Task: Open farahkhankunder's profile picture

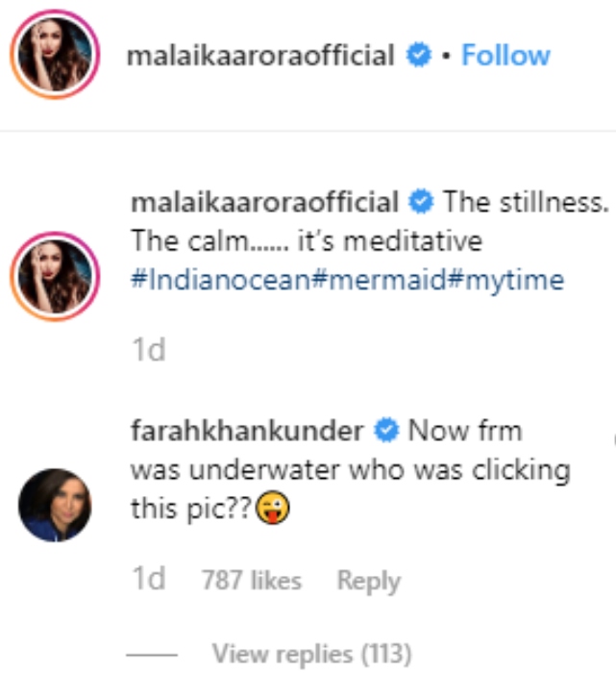Action: 55,504
